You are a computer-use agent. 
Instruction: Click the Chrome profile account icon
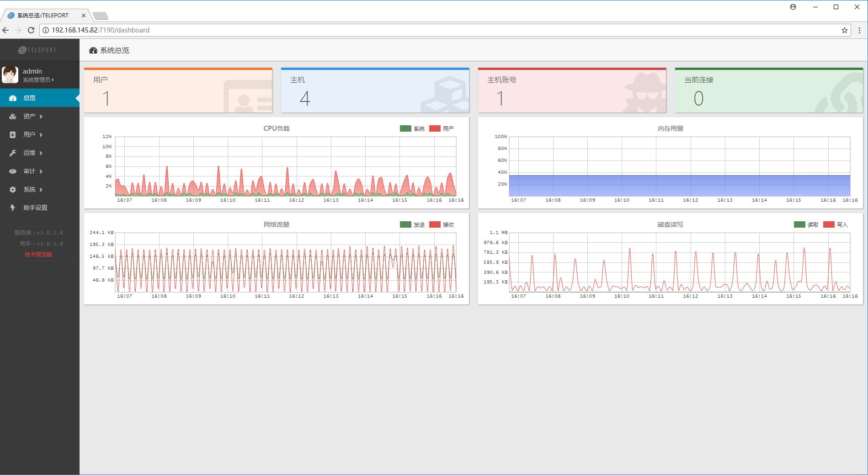(793, 7)
